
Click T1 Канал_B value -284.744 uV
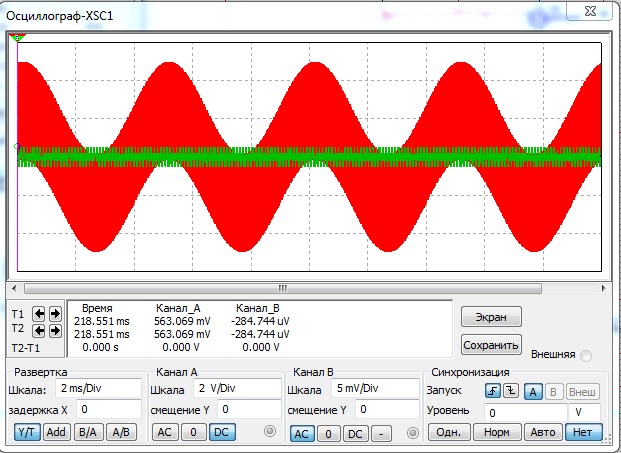tap(260, 321)
